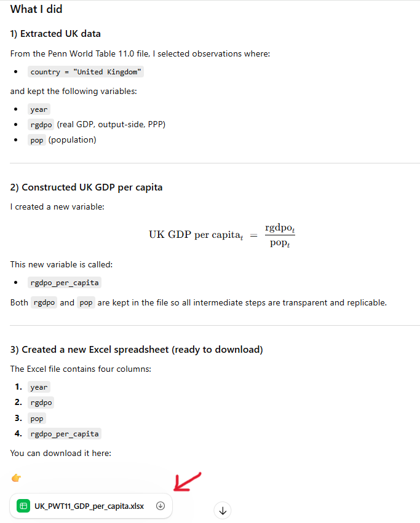Click the pop chip beside "(population)"

tap(37, 140)
